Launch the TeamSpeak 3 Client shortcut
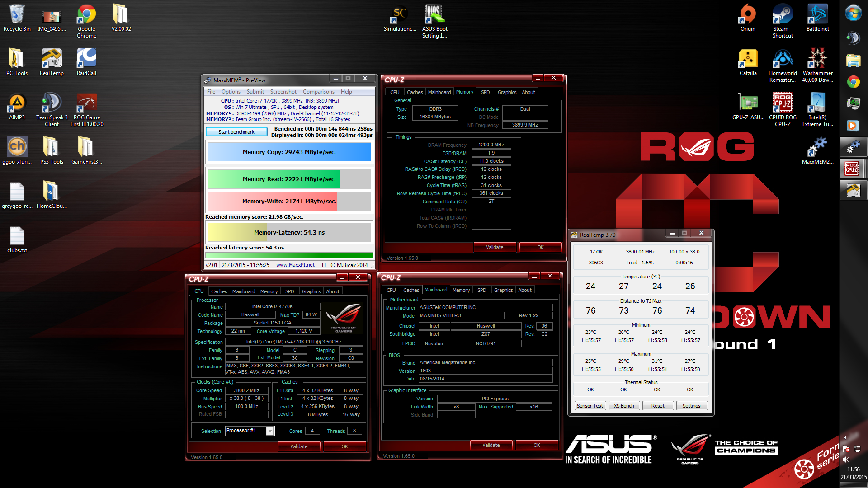The image size is (868, 488). [x=52, y=110]
